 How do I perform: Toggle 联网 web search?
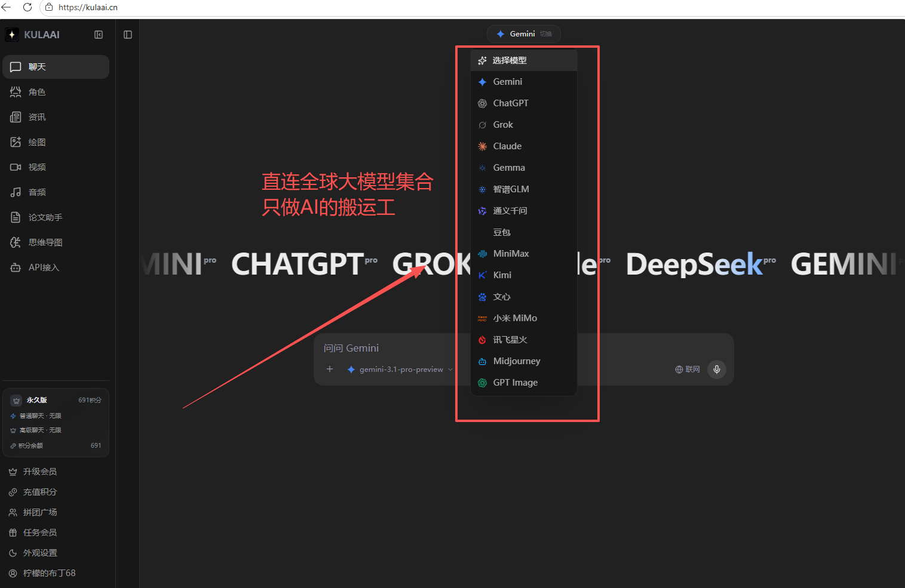click(688, 370)
